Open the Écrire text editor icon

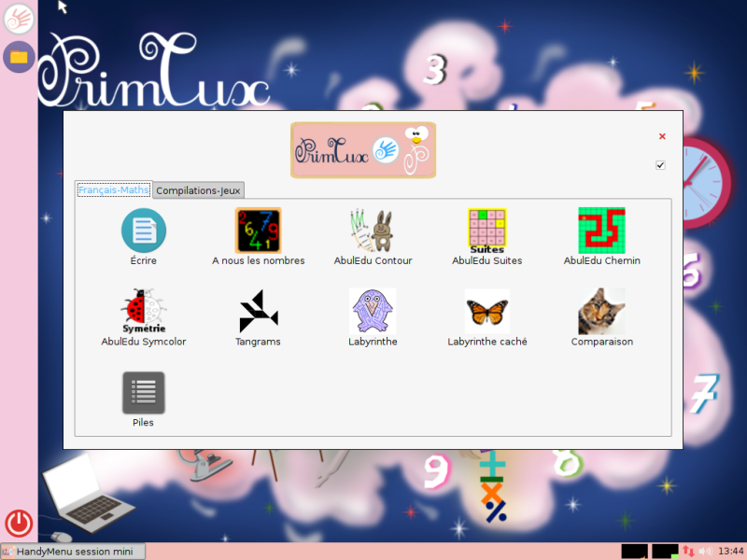(144, 231)
